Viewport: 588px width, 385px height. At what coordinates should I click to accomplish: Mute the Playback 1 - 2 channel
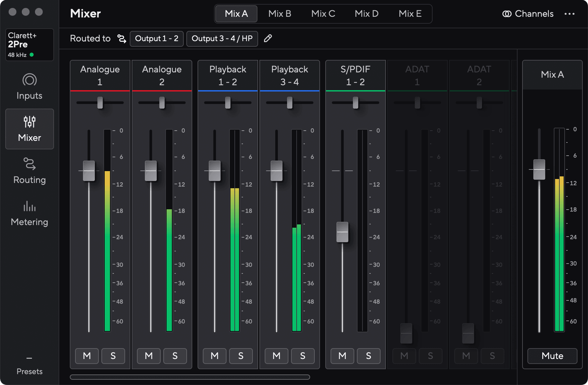[x=215, y=356]
